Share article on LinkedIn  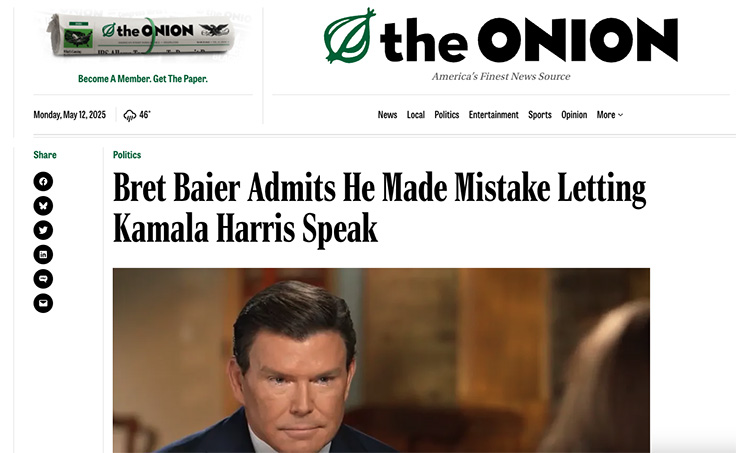[43, 254]
